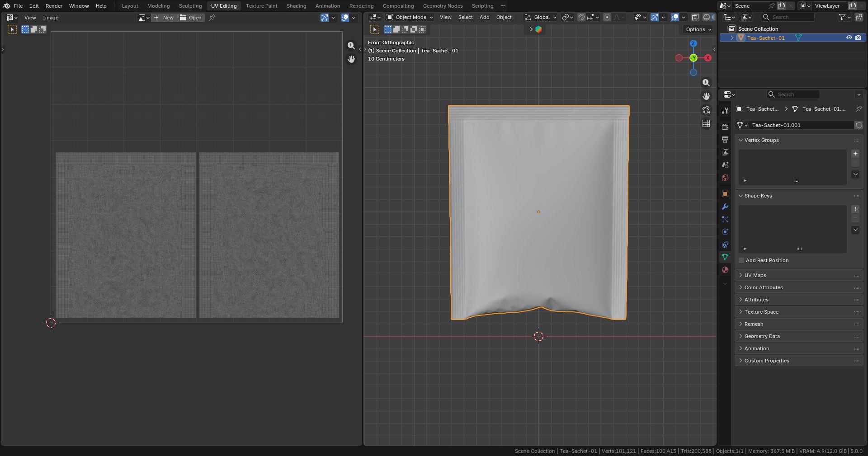Toggle proportional editing in the 3D viewport
Screen dimensions: 868x456
point(607,17)
